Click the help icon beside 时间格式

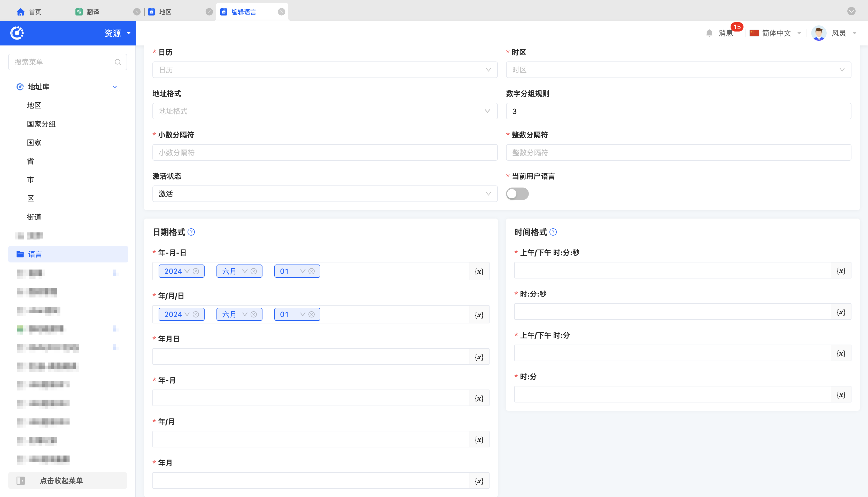click(x=553, y=232)
